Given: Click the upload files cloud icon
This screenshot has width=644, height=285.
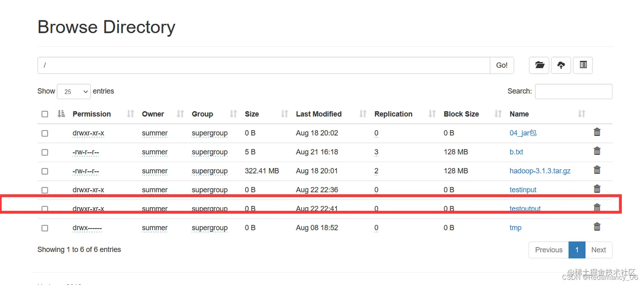Looking at the screenshot, I should coord(561,65).
